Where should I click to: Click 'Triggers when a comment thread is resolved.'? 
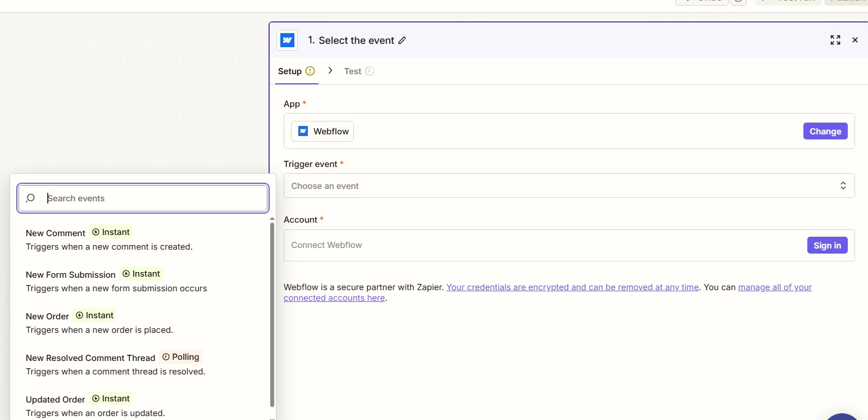[116, 371]
